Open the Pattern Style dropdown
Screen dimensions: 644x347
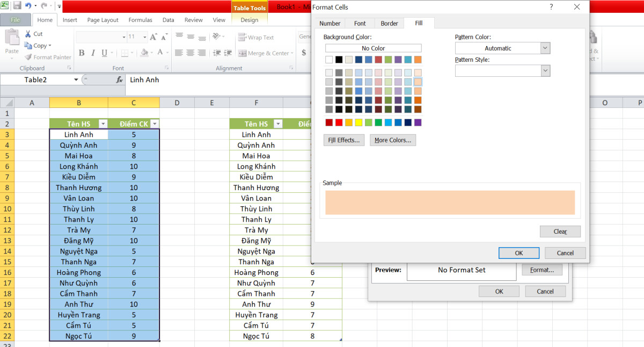545,70
